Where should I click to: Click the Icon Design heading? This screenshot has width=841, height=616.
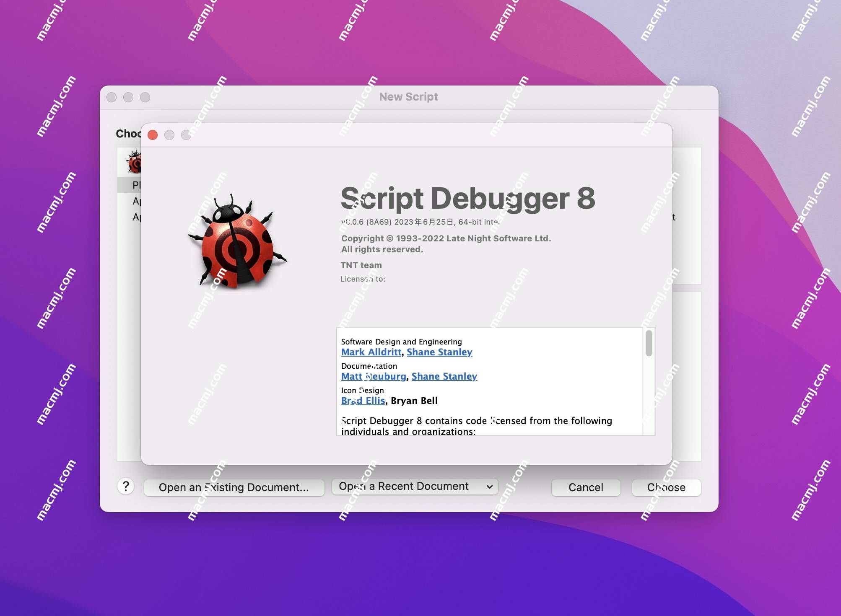(362, 391)
